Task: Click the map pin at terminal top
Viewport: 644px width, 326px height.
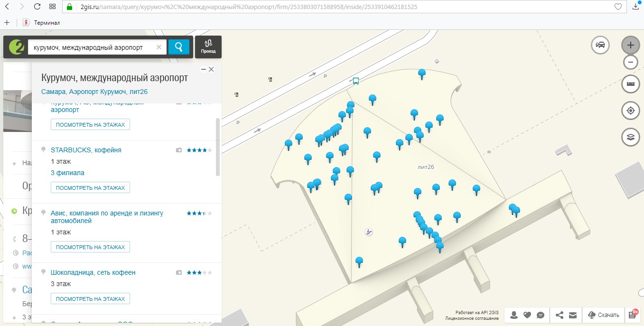Action: pos(422,74)
